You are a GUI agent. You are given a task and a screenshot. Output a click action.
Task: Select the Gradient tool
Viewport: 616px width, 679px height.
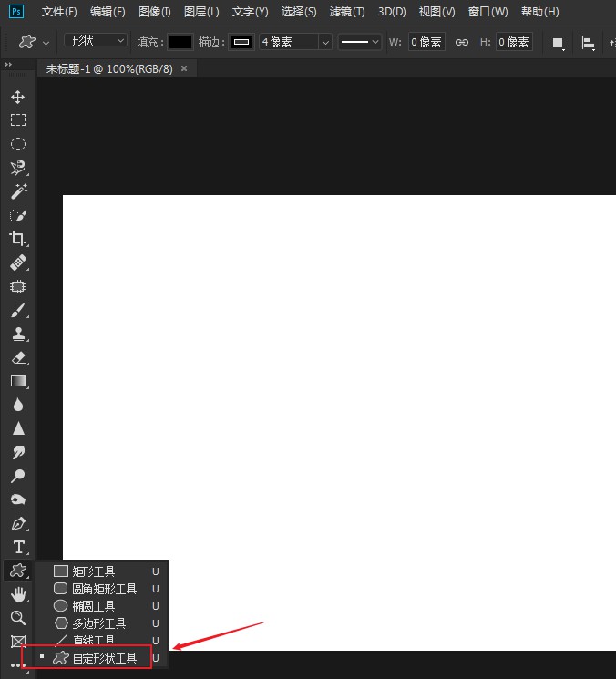[x=18, y=381]
